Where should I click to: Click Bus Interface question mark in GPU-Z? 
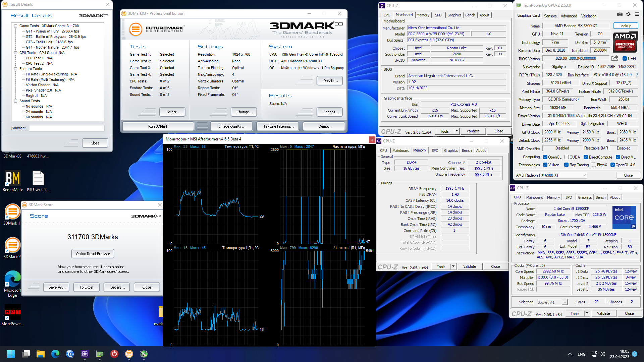(x=637, y=75)
